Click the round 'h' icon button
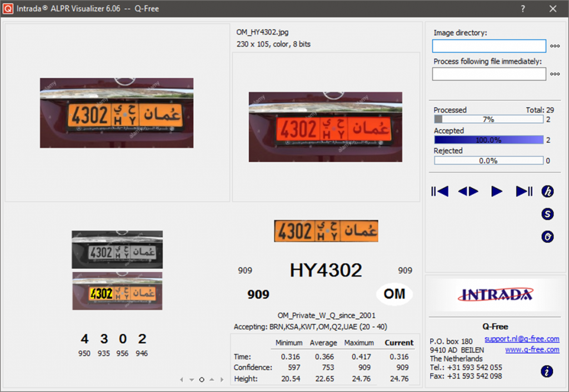 (548, 192)
